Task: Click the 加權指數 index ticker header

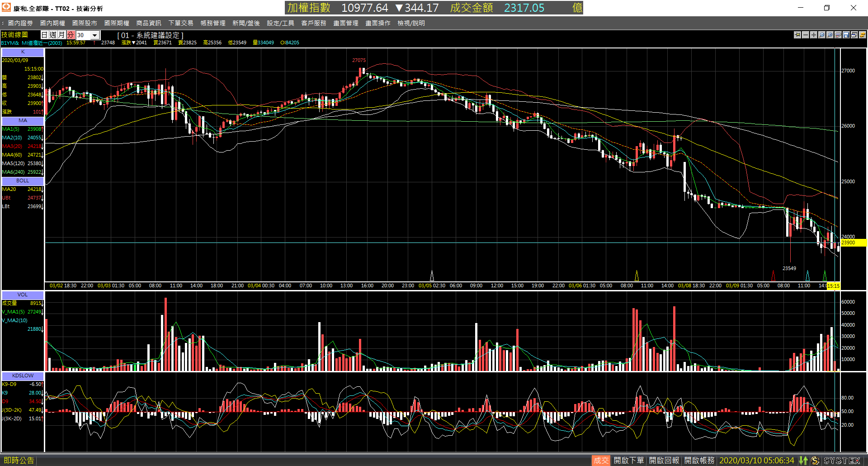Action: pos(309,8)
